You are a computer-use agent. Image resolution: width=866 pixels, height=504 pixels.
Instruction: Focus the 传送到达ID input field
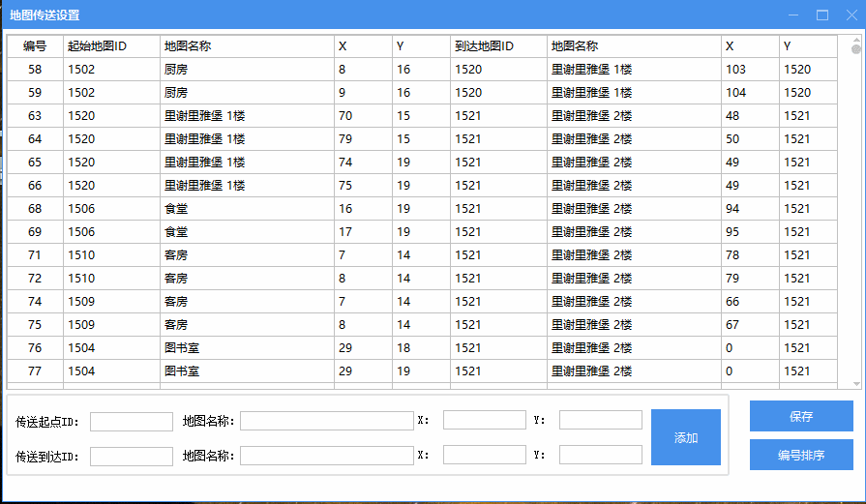pyautogui.click(x=132, y=456)
